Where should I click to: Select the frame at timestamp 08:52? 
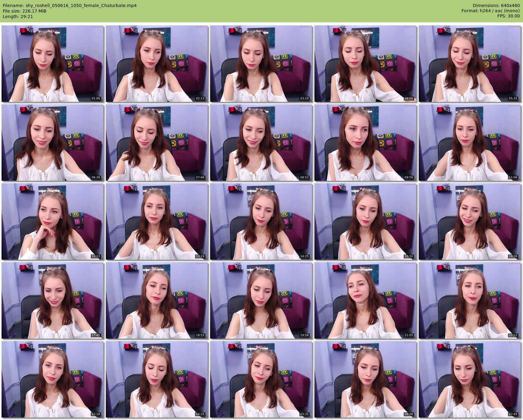pos(261,143)
